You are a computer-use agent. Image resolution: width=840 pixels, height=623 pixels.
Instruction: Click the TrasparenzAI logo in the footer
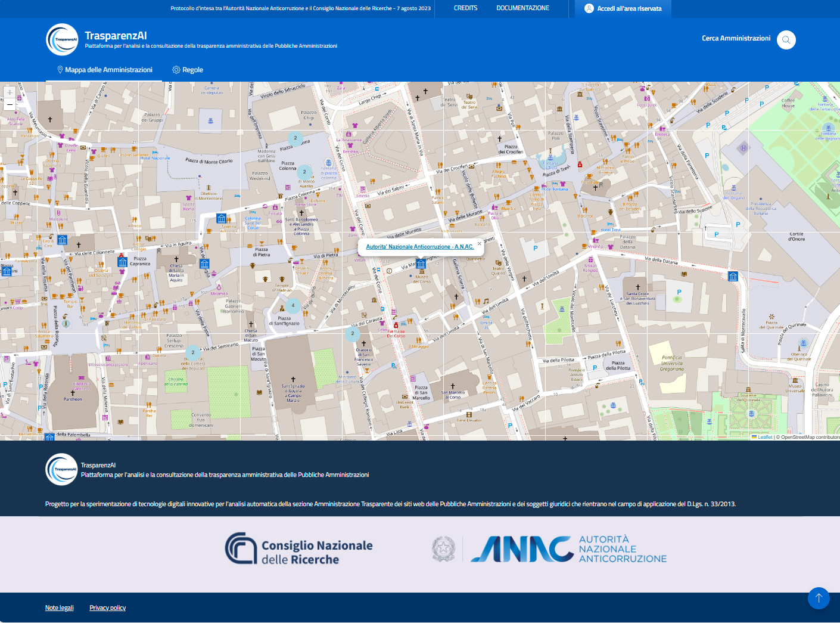(x=61, y=469)
